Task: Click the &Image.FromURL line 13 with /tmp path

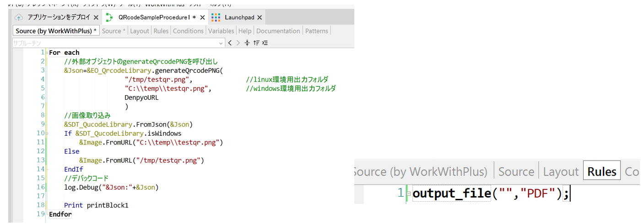Action: 141,160
